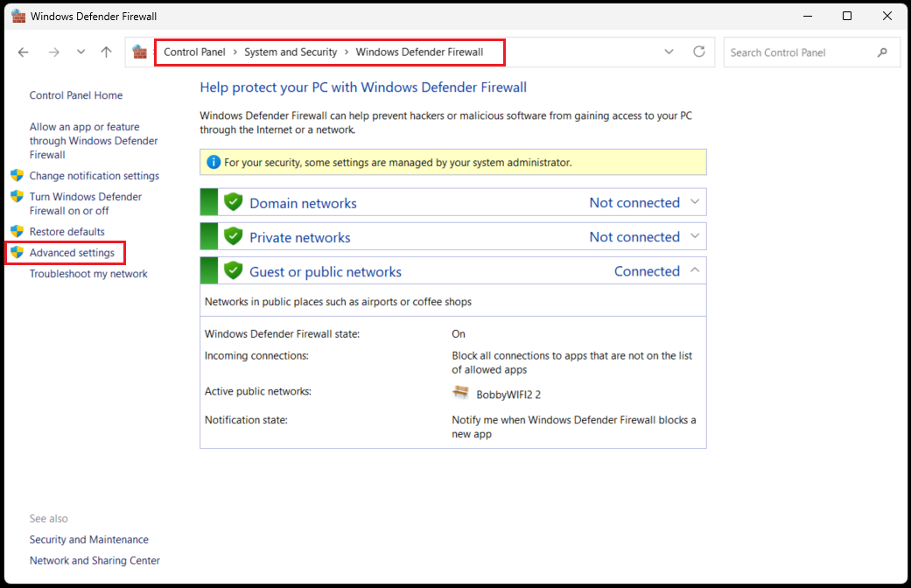Click the search magnifier icon
The image size is (911, 588).
coord(882,52)
